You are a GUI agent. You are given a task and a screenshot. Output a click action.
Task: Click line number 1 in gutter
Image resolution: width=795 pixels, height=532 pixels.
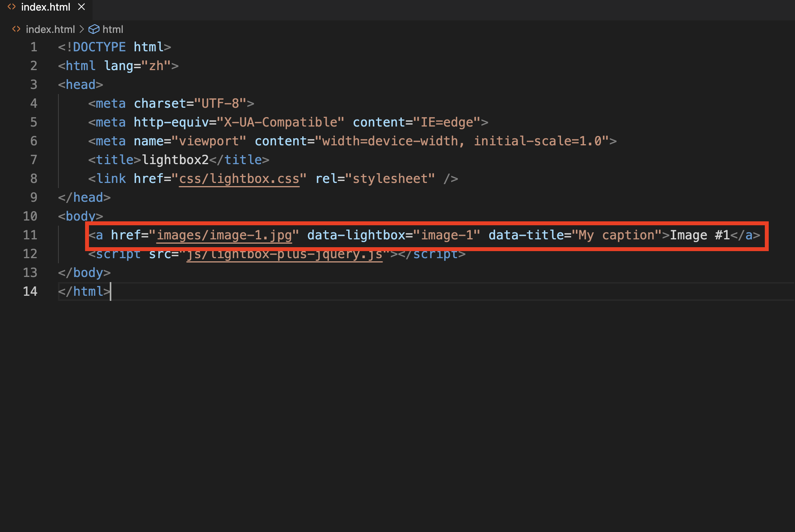coord(34,47)
